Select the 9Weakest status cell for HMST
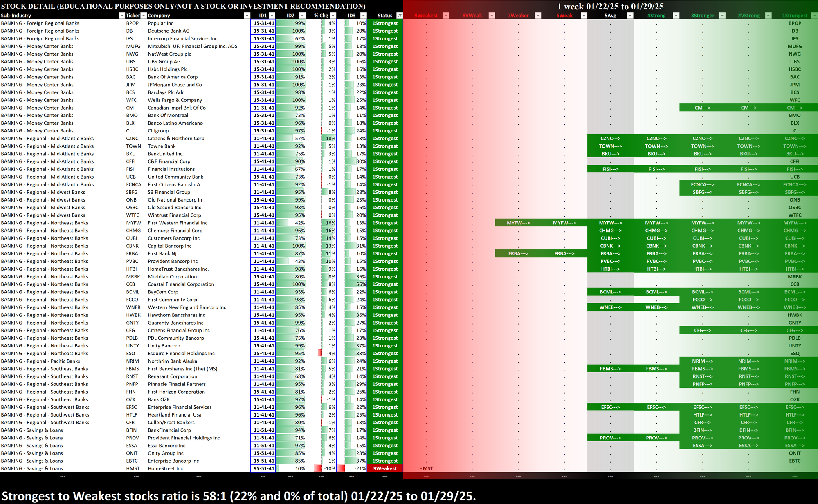 [x=384, y=468]
